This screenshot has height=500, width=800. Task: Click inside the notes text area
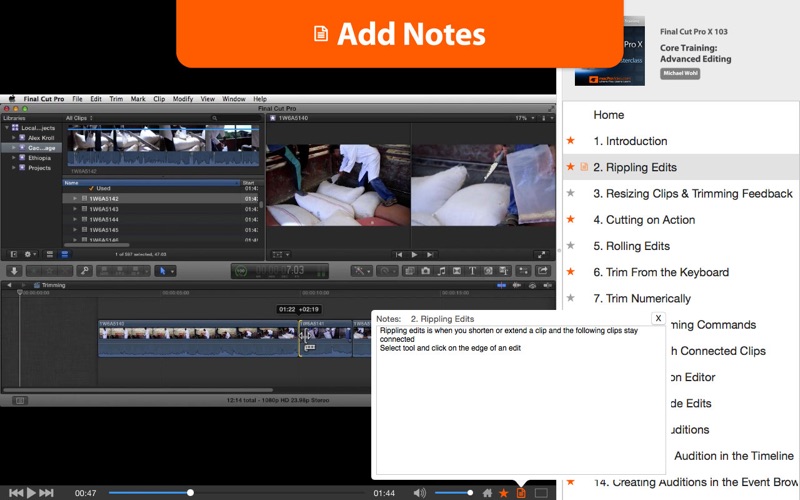pos(520,400)
